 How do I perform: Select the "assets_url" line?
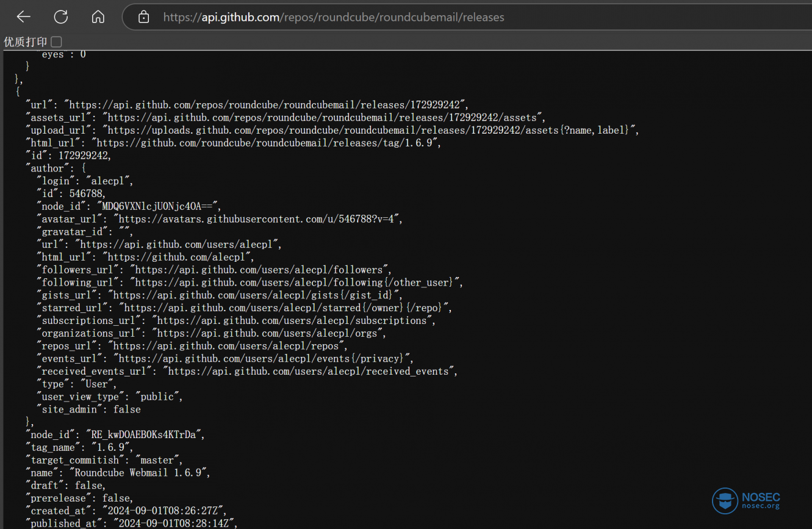pos(286,118)
